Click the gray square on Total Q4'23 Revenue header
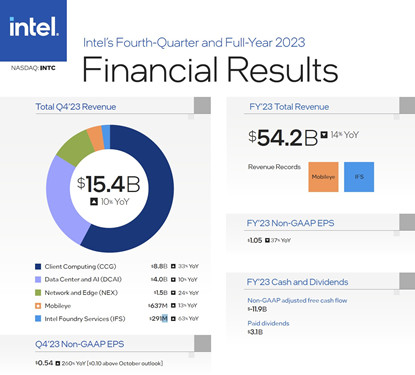Viewport: 415px width, 375px height. coord(202,106)
